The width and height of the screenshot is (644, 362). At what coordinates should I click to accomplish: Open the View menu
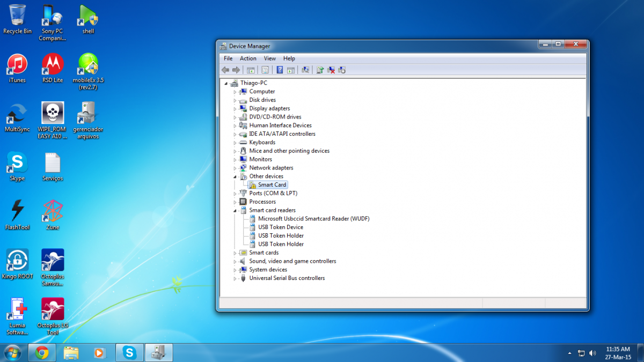click(x=270, y=58)
